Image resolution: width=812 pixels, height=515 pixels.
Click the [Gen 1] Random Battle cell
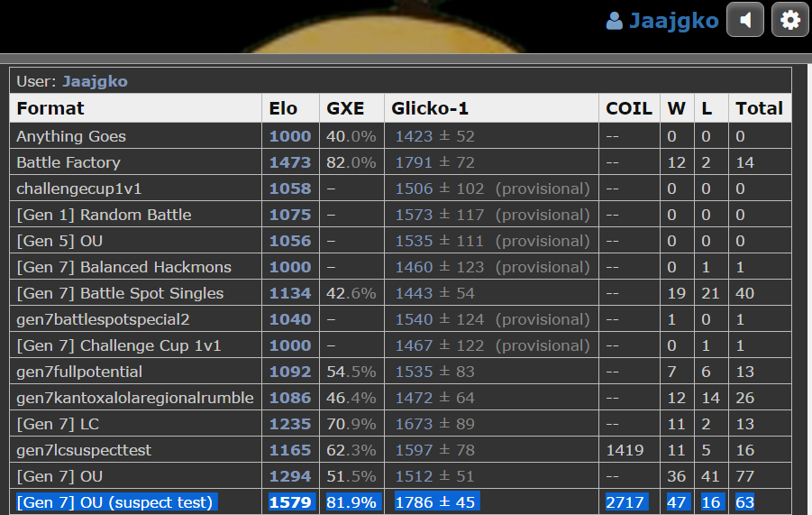point(104,215)
